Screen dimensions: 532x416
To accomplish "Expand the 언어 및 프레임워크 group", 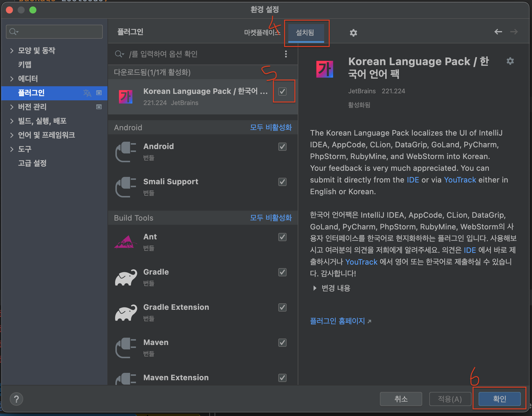I will click(x=12, y=135).
